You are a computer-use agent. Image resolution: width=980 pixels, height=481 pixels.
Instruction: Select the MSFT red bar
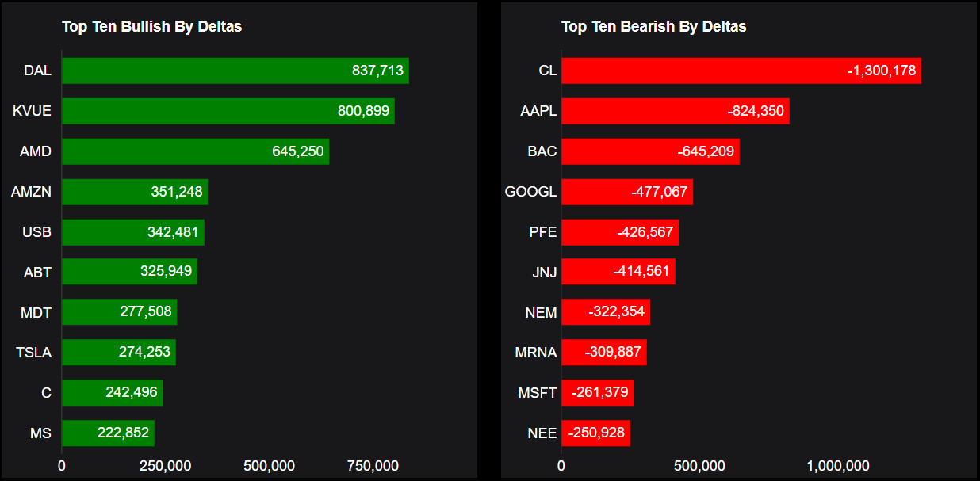[597, 392]
